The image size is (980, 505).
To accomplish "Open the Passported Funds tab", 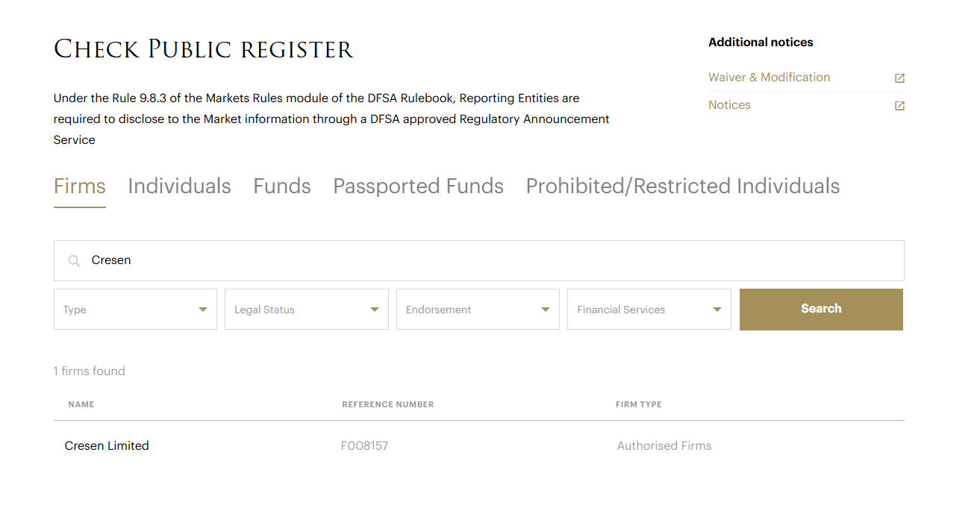I will (x=418, y=186).
